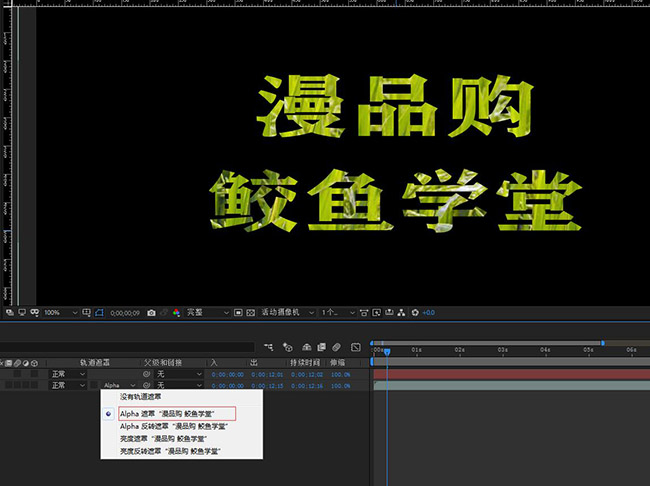Toggle hide shy layers icon

[306, 347]
